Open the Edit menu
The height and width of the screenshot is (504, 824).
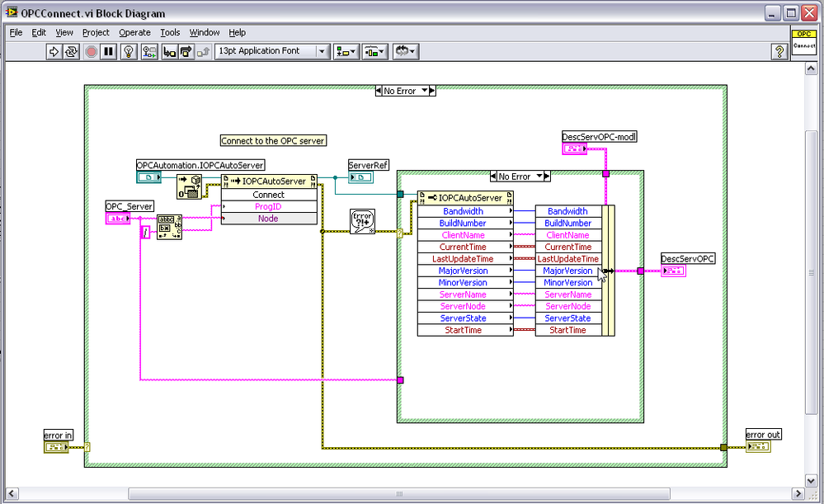pyautogui.click(x=39, y=33)
